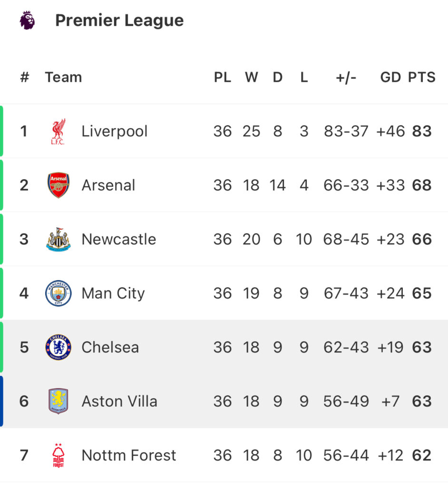This screenshot has height=487, width=448.
Task: Open the Nottm Forest team name
Action: coord(128,455)
